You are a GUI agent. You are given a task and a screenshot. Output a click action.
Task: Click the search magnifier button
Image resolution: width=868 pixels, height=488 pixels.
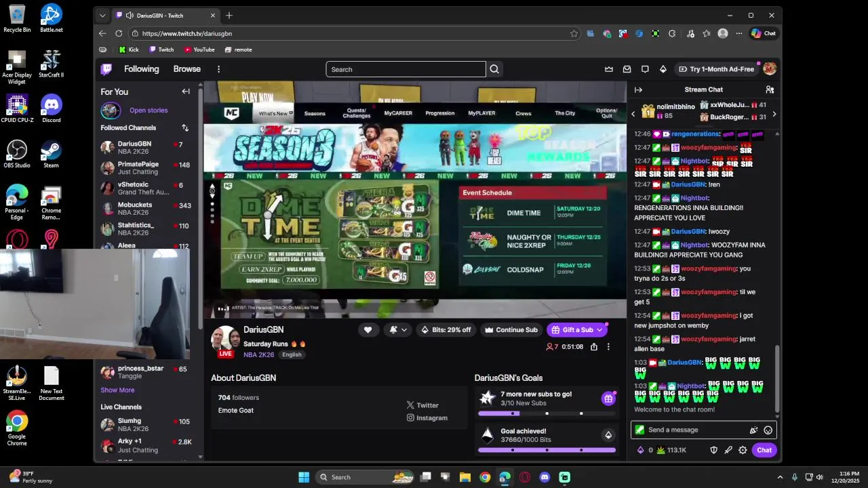494,69
